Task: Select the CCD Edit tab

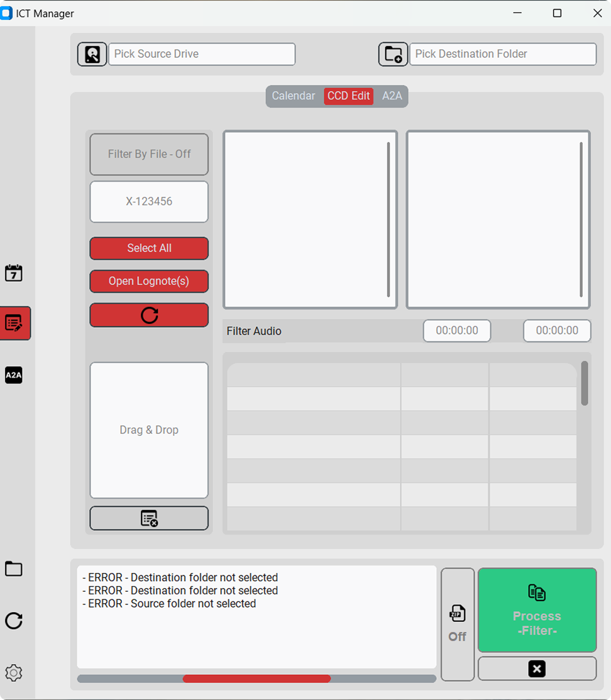Action: coord(348,96)
